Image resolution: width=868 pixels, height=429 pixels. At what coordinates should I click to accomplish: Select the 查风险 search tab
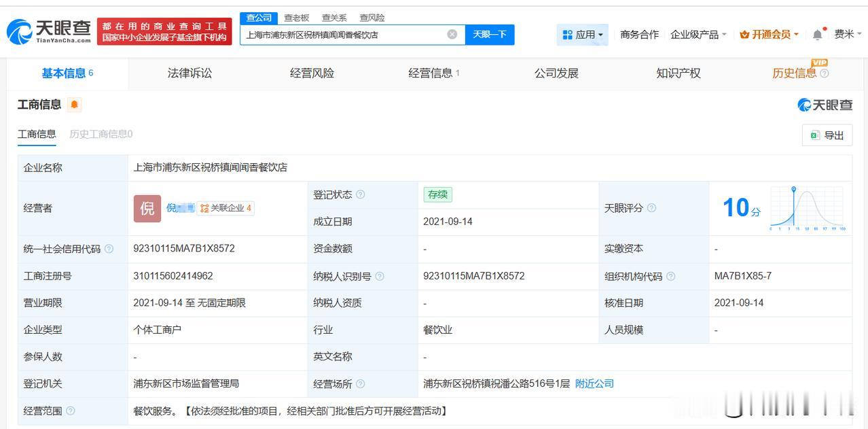(x=372, y=18)
